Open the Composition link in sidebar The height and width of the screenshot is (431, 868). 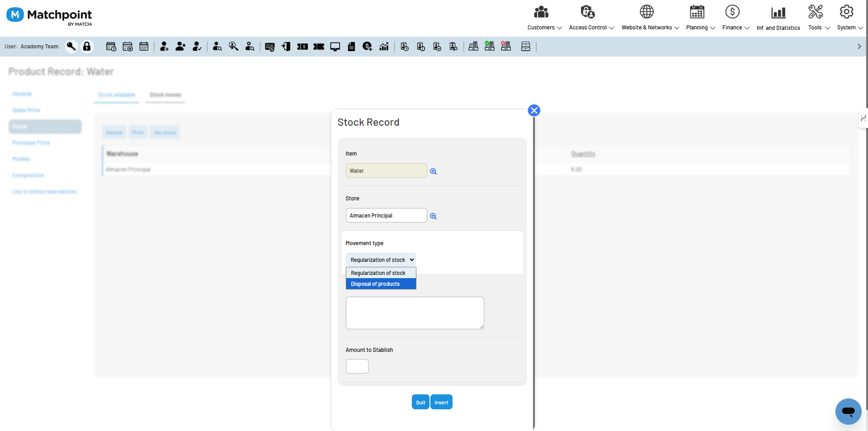28,175
